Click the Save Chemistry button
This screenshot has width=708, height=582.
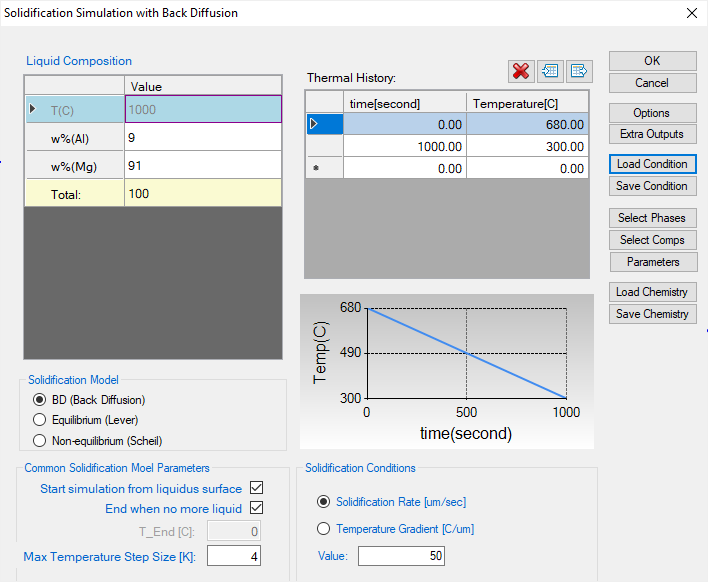tap(652, 314)
